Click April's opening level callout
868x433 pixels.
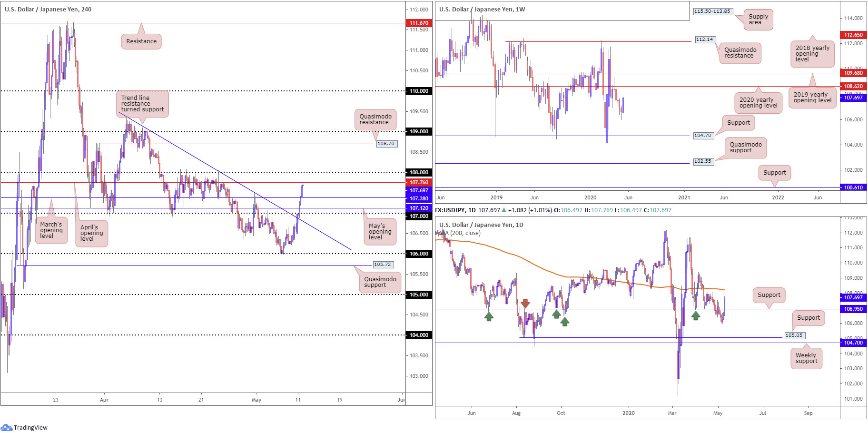pyautogui.click(x=91, y=233)
